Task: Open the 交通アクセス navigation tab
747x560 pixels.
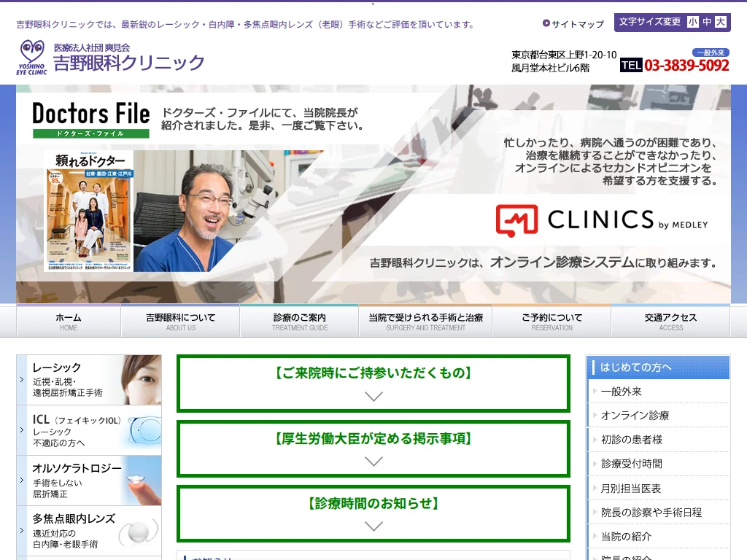Action: click(672, 322)
